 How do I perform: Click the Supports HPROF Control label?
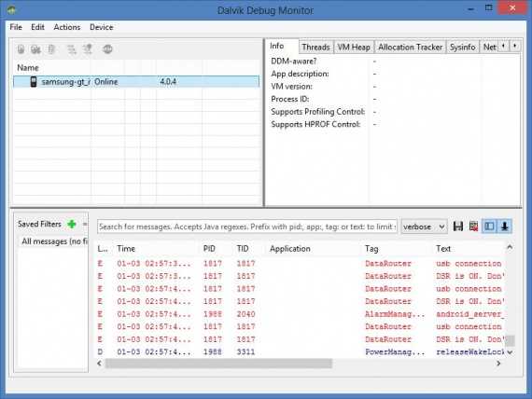point(315,124)
